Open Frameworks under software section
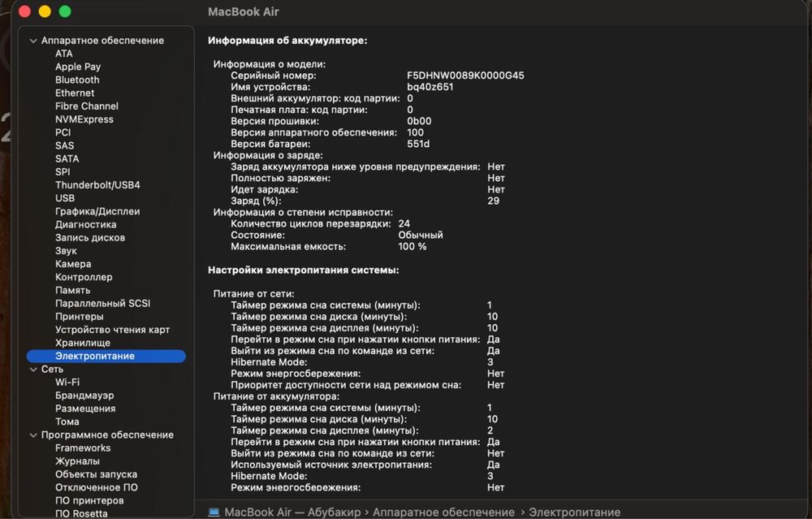The height and width of the screenshot is (519, 812). pos(83,448)
